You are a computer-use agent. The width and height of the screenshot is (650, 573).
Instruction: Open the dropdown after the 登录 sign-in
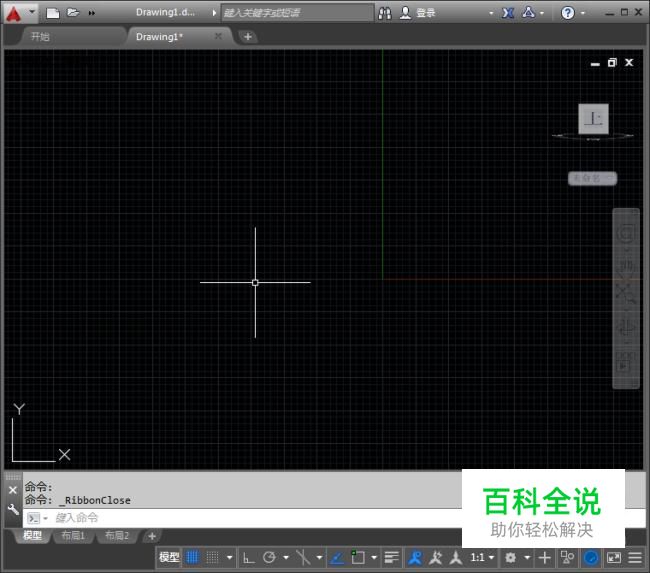[x=491, y=13]
